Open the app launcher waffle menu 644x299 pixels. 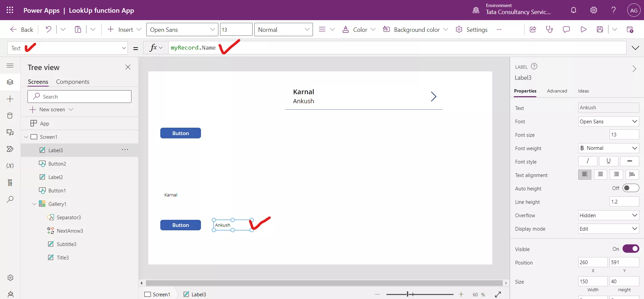tap(10, 10)
